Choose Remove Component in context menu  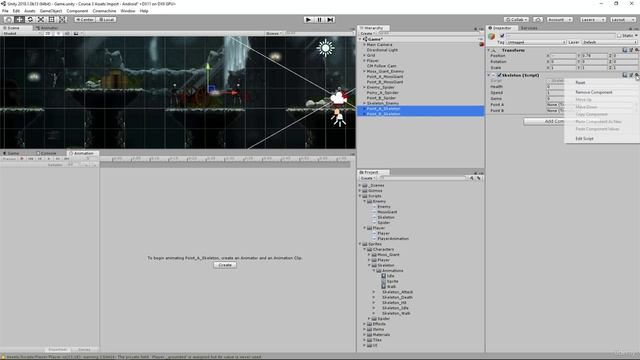(x=593, y=92)
